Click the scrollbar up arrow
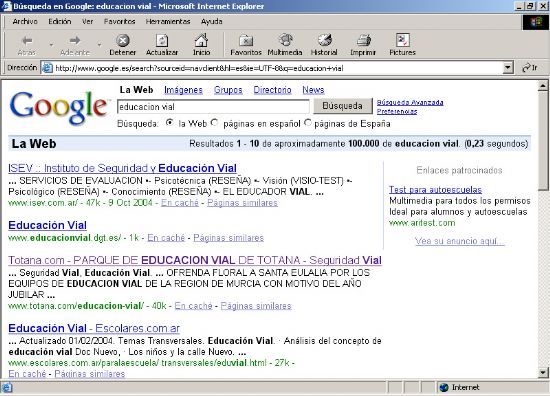 543,86
